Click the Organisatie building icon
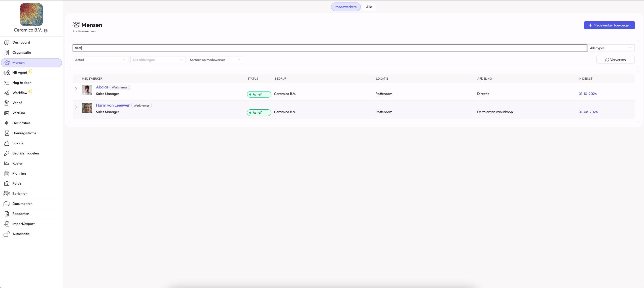Screen dimensions: 644x288 click(x=7, y=52)
